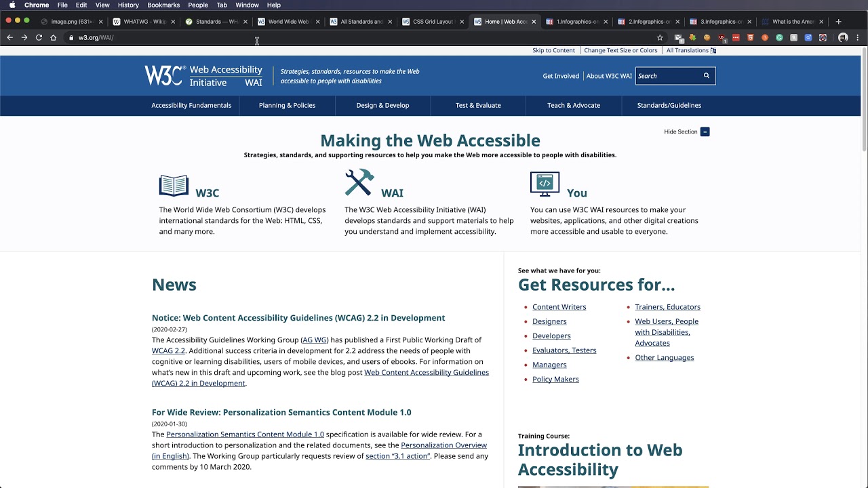Open Change Text Size or Colors
The image size is (868, 488).
tap(620, 50)
